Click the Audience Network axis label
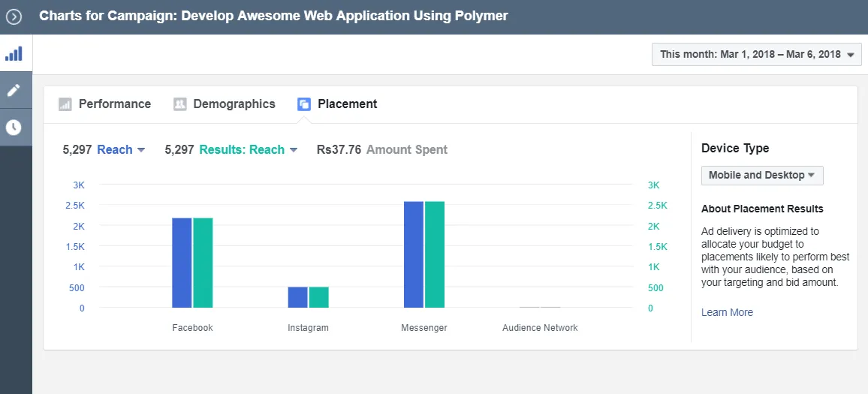Screen dimensions: 868x394 [x=540, y=328]
